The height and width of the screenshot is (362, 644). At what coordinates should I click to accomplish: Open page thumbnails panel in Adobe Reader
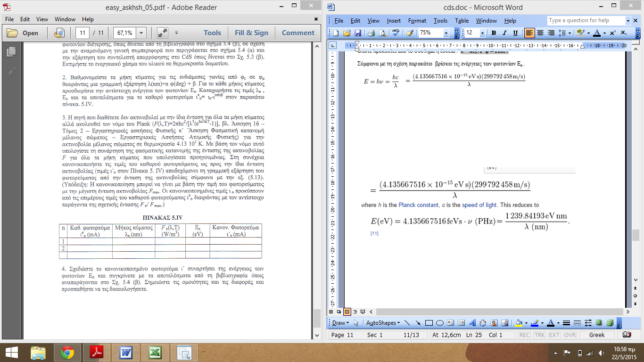[10, 51]
